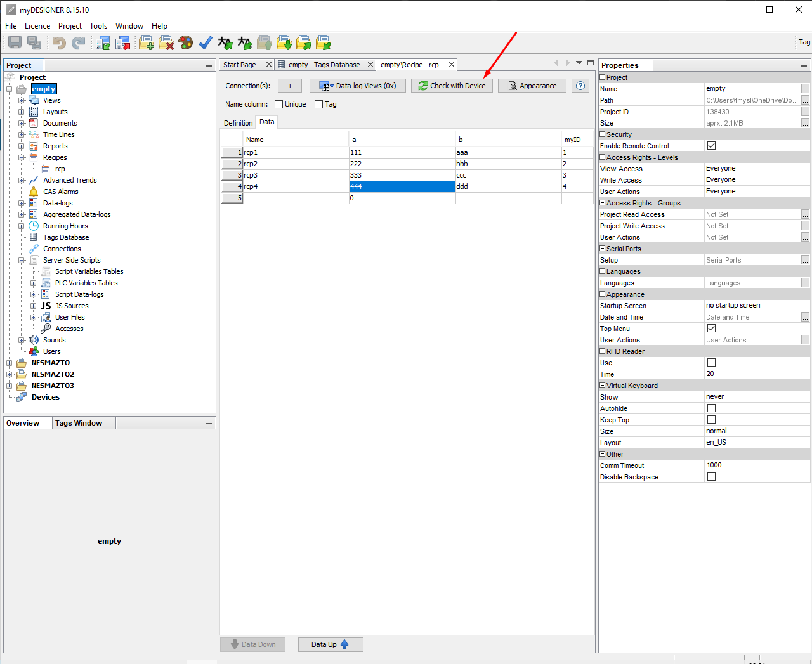Click the blue checkmark validate icon
The image size is (812, 664).
[x=206, y=42]
